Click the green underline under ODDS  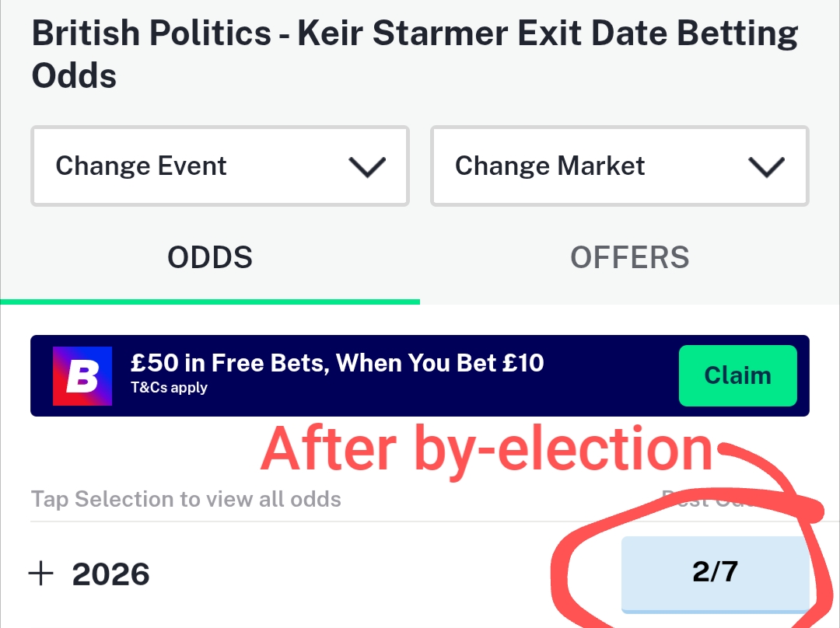tap(210, 301)
